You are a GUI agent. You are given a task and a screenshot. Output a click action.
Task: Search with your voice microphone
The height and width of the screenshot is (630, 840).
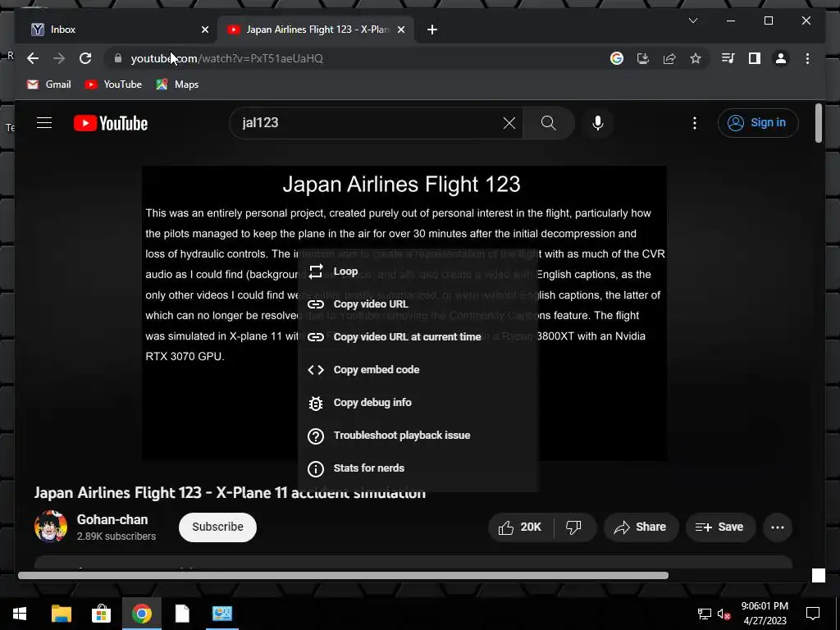pyautogui.click(x=598, y=123)
